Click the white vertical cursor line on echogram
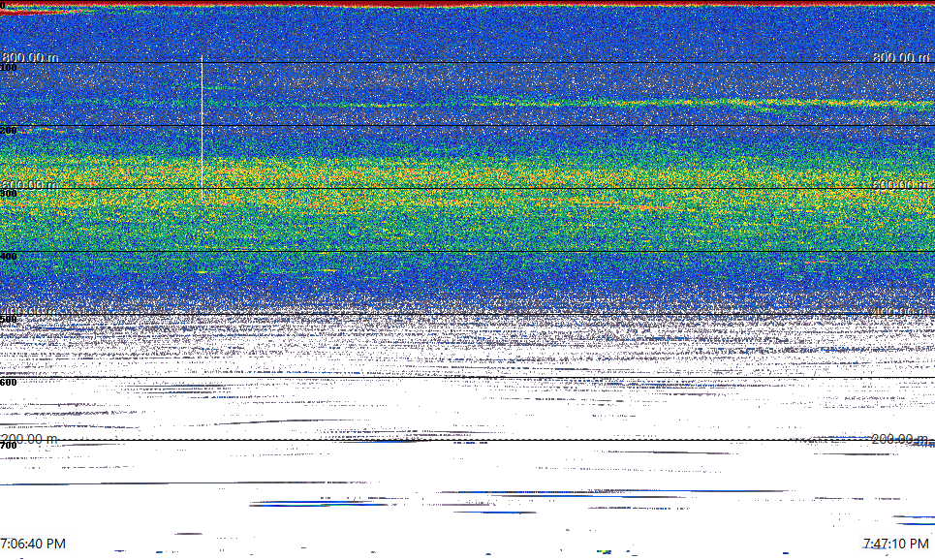This screenshot has height=560, width=935. coord(202,128)
